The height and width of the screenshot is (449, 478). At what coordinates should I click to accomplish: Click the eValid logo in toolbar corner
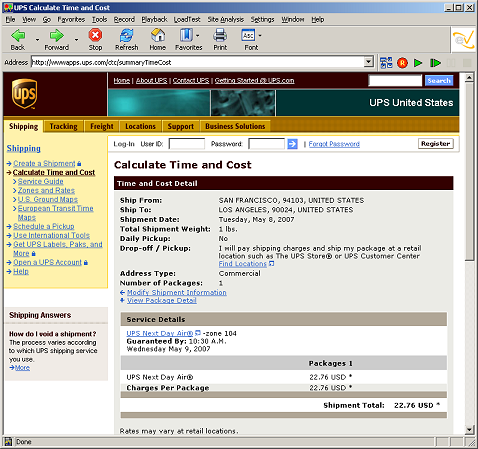tap(464, 40)
